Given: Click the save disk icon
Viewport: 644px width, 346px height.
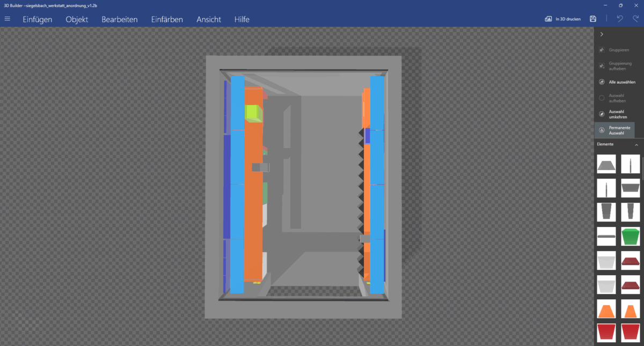Looking at the screenshot, I should click(x=592, y=19).
